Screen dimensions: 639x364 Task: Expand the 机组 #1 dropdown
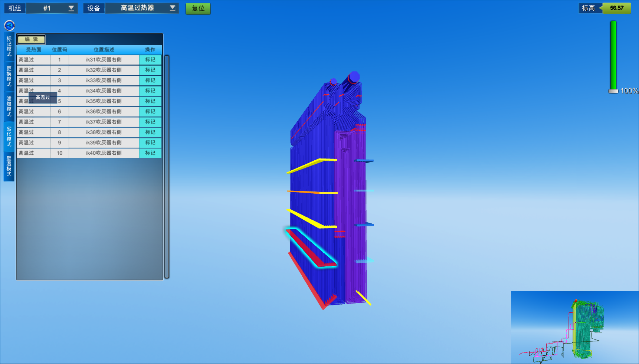tap(52, 8)
